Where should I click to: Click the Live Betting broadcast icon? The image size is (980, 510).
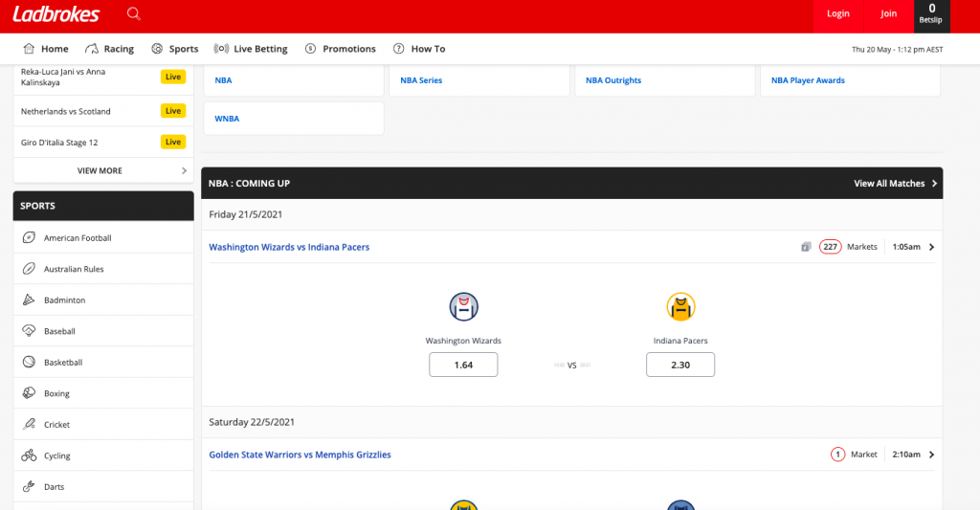coord(221,49)
